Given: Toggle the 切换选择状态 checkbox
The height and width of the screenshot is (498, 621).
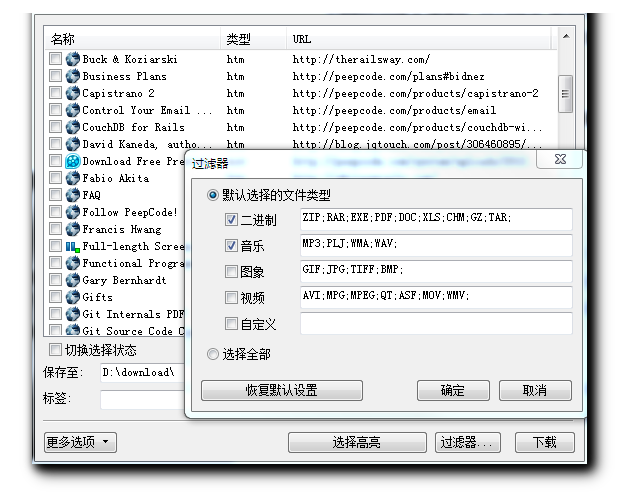Looking at the screenshot, I should (55, 350).
